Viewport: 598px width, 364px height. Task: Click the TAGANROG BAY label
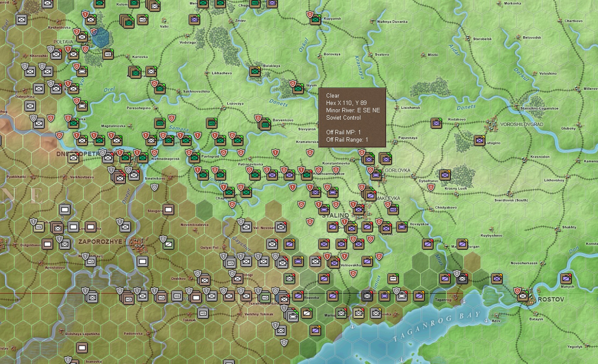(437, 327)
